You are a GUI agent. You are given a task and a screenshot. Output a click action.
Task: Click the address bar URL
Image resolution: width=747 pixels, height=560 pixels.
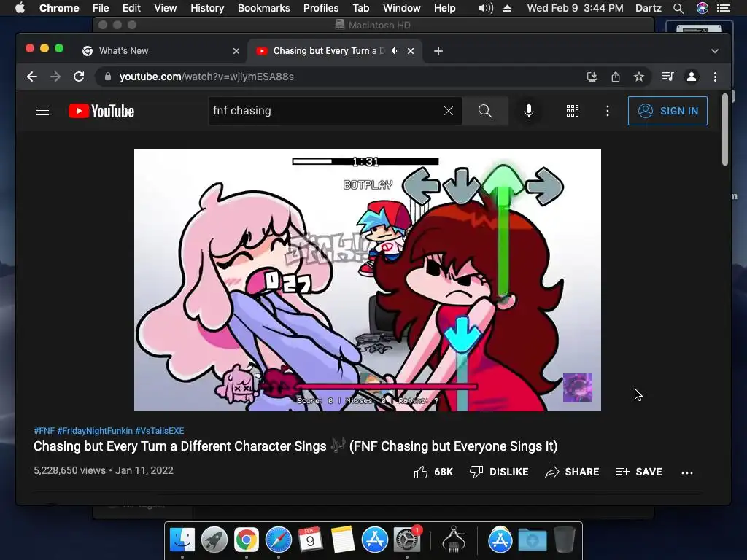coord(206,77)
